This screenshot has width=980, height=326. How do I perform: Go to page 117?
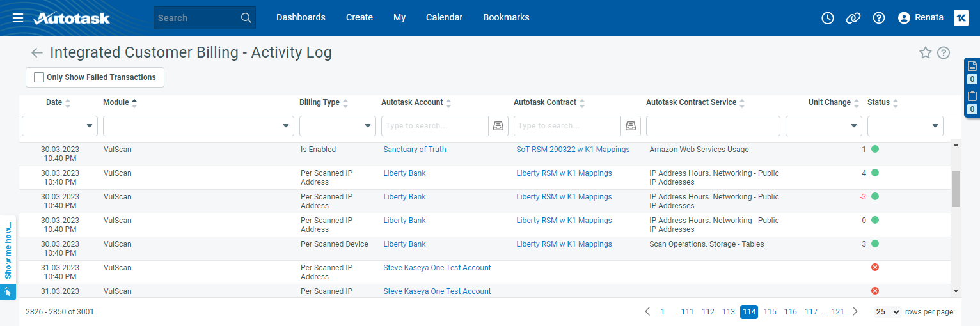tap(811, 312)
